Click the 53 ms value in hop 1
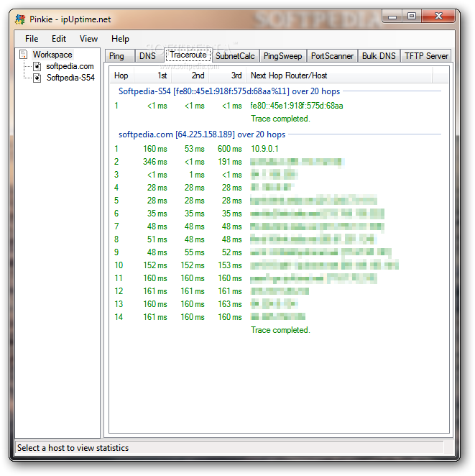The height and width of the screenshot is (476, 475). [x=195, y=149]
